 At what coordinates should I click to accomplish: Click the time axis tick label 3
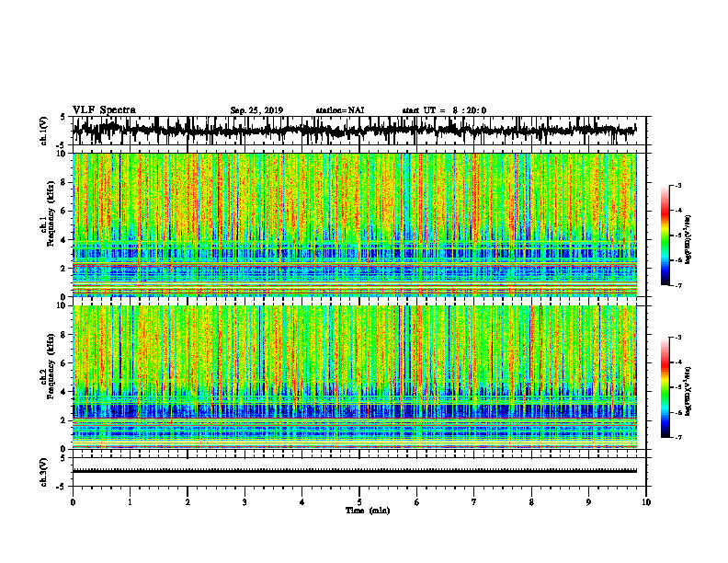pyautogui.click(x=245, y=502)
